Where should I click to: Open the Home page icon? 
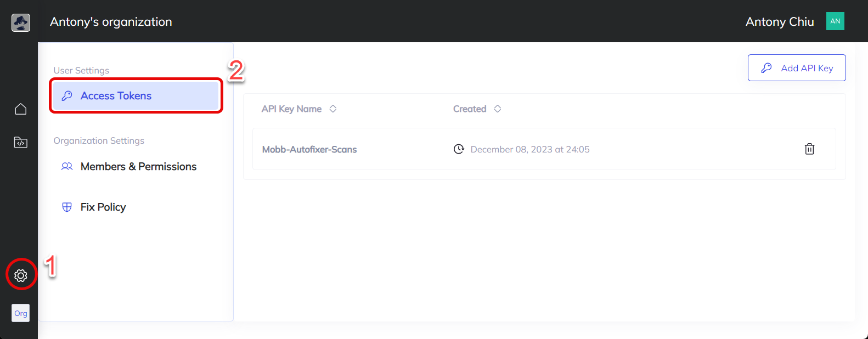pos(21,109)
